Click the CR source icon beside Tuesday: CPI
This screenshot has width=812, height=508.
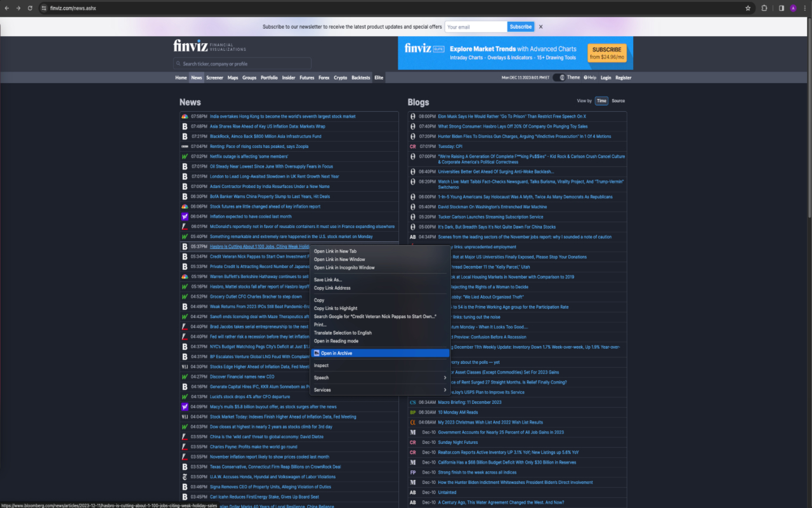tap(413, 146)
